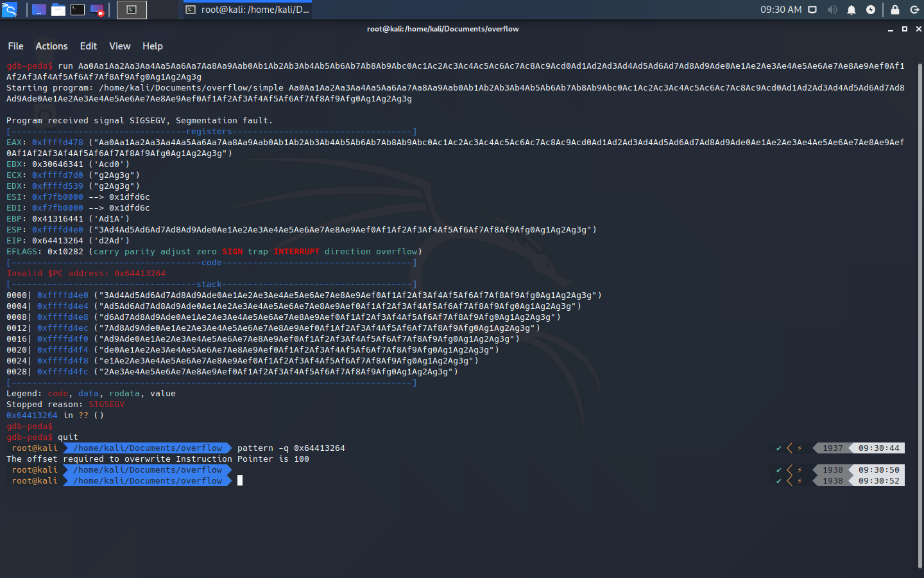Open the file manager panel launcher
Viewport: 924px width, 578px height.
point(58,10)
